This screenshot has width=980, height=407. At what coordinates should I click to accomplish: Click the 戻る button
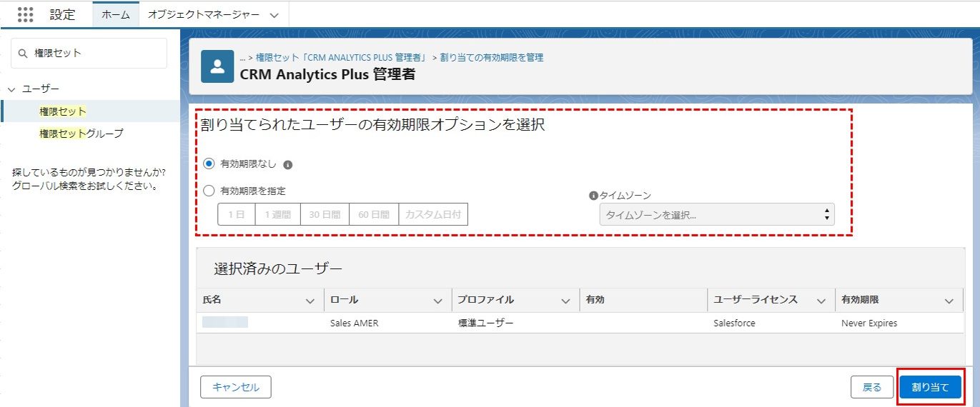(x=872, y=387)
